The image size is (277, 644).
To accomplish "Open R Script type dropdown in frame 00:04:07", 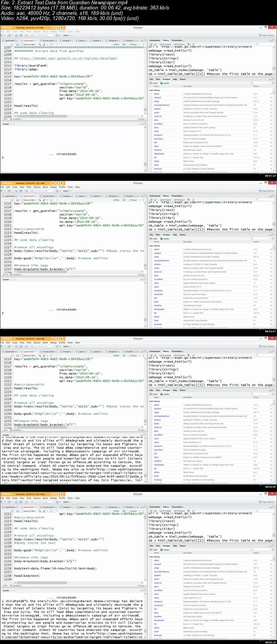I will point(142,430).
